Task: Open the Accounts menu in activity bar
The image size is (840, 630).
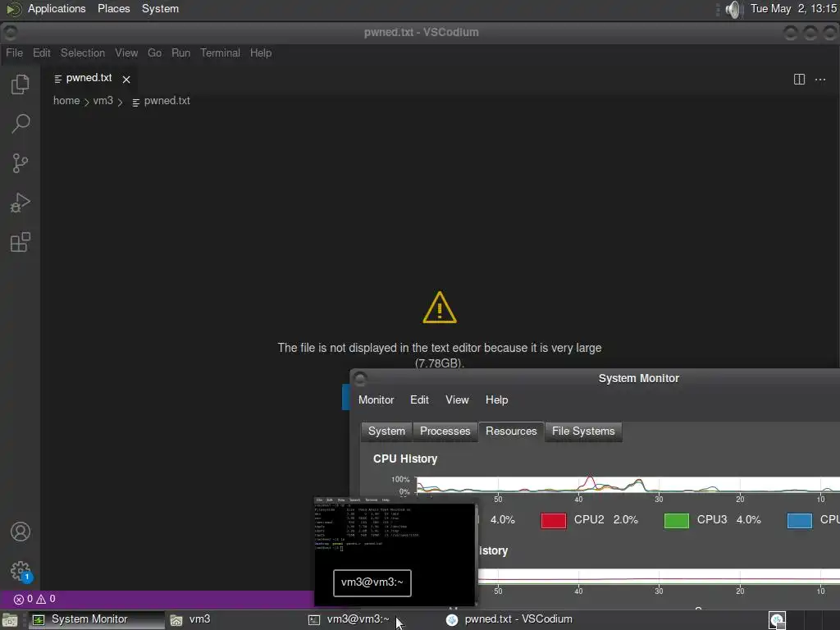Action: click(21, 532)
